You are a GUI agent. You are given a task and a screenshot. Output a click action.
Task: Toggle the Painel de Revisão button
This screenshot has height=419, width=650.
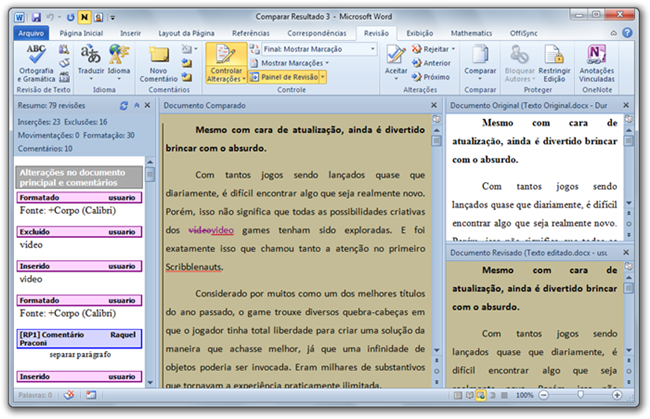(284, 77)
